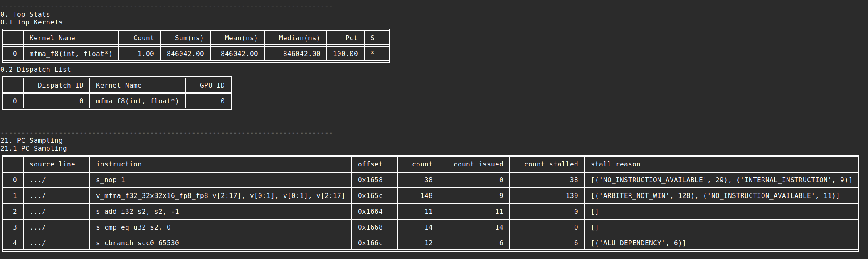Click the Pct value 100.00
Image resolution: width=868 pixels, height=259 pixels.
click(345, 54)
